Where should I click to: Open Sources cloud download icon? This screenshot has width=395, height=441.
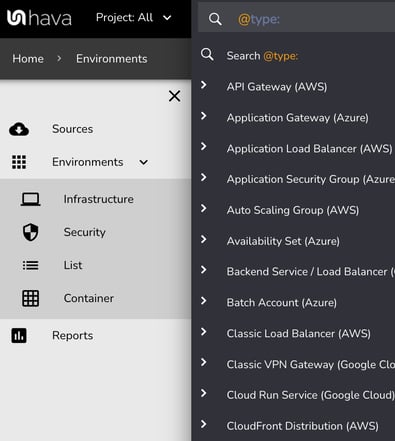(19, 129)
